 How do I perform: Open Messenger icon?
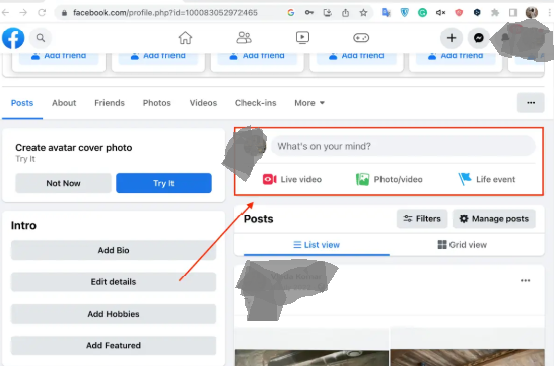pyautogui.click(x=479, y=38)
